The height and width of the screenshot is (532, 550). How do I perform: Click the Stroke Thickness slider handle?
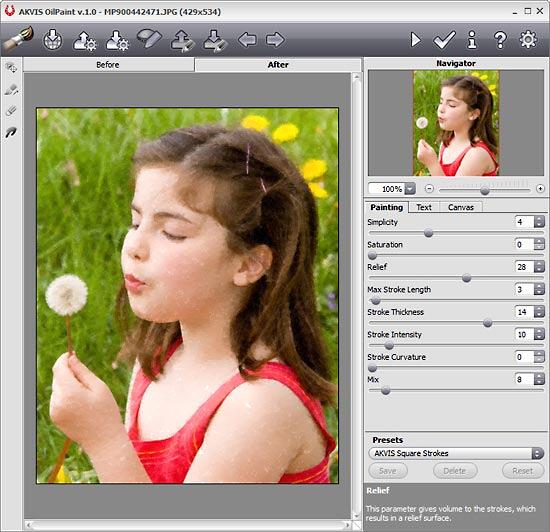coord(488,323)
